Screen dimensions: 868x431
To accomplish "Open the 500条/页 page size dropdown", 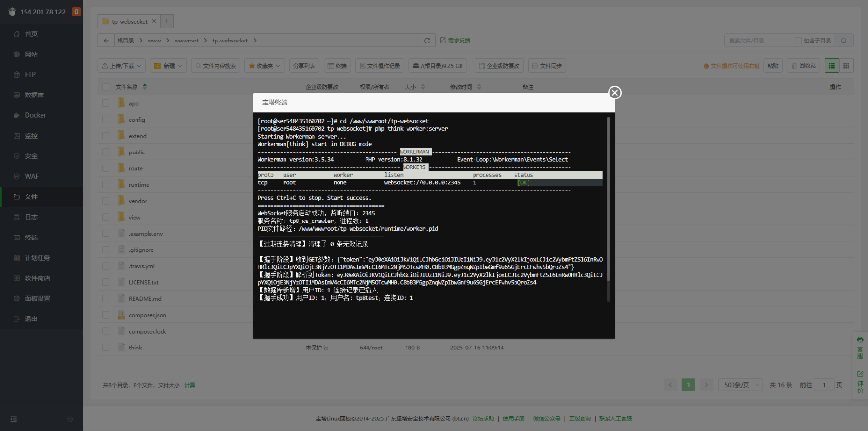I will [x=740, y=385].
